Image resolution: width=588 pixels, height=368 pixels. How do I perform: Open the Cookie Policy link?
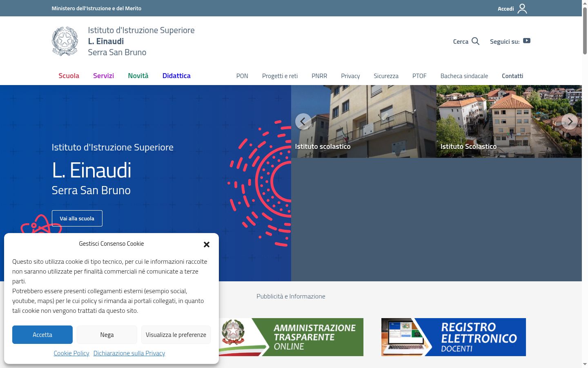click(x=71, y=353)
